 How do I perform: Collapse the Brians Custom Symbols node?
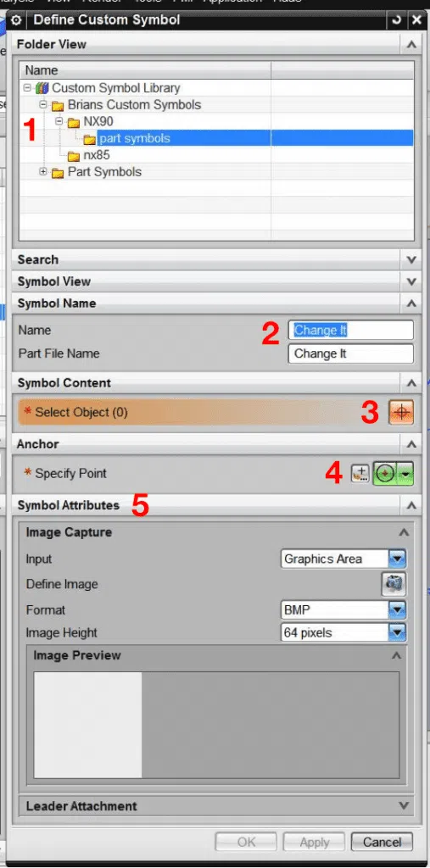tap(43, 104)
